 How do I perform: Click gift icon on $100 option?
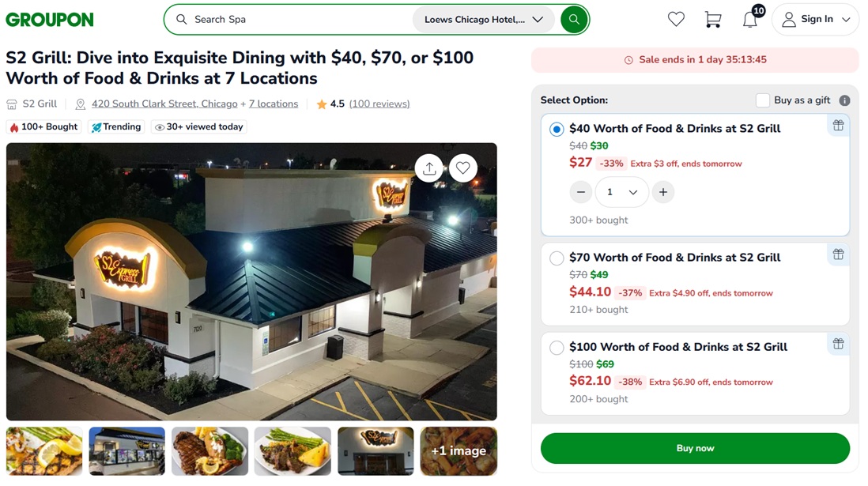coord(838,344)
